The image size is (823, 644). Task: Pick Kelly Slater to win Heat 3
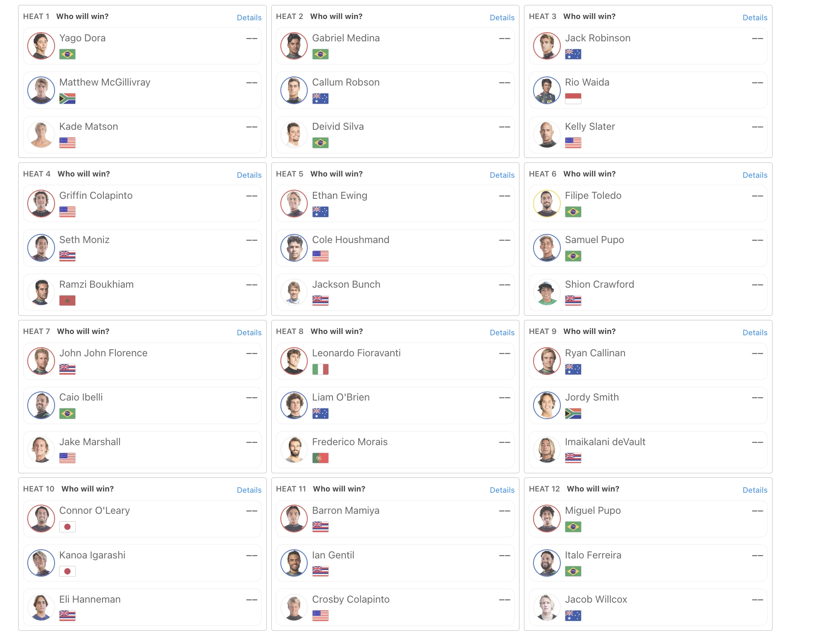648,135
